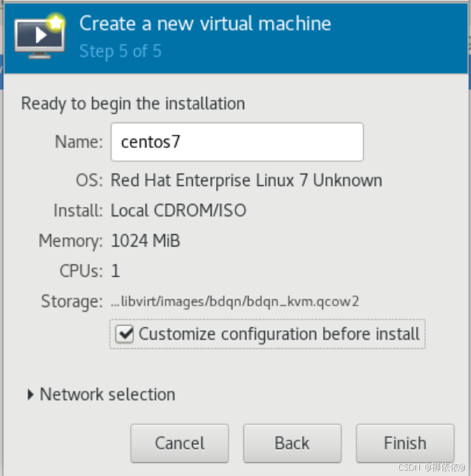Click the CPUs value 1
471x476 pixels.
[115, 271]
